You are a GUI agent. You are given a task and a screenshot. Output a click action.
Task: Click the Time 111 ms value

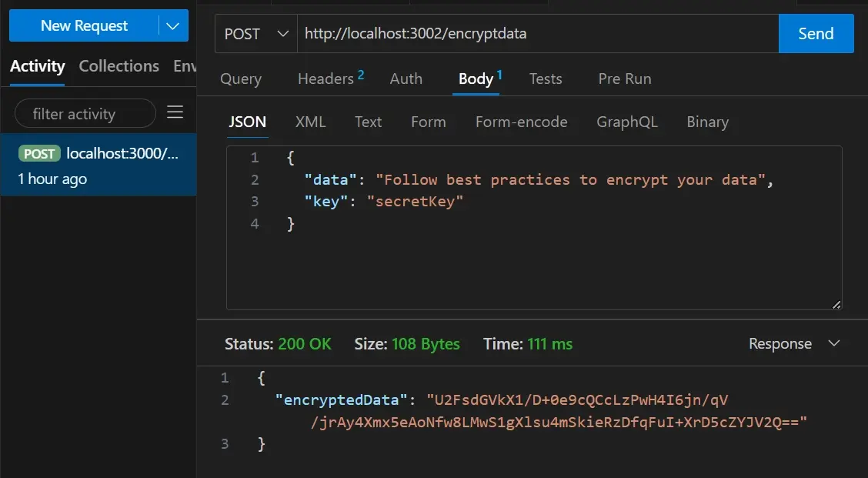point(549,344)
